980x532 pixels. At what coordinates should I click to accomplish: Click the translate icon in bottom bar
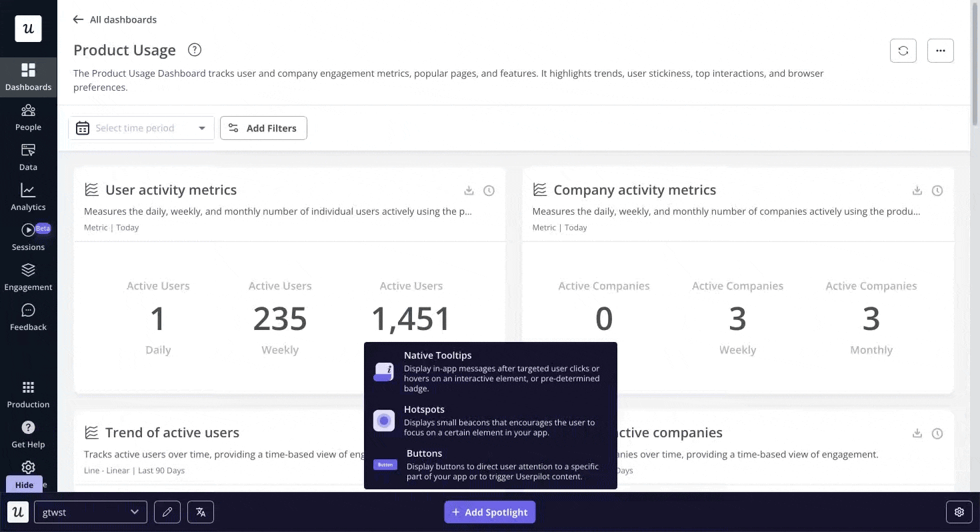[201, 512]
